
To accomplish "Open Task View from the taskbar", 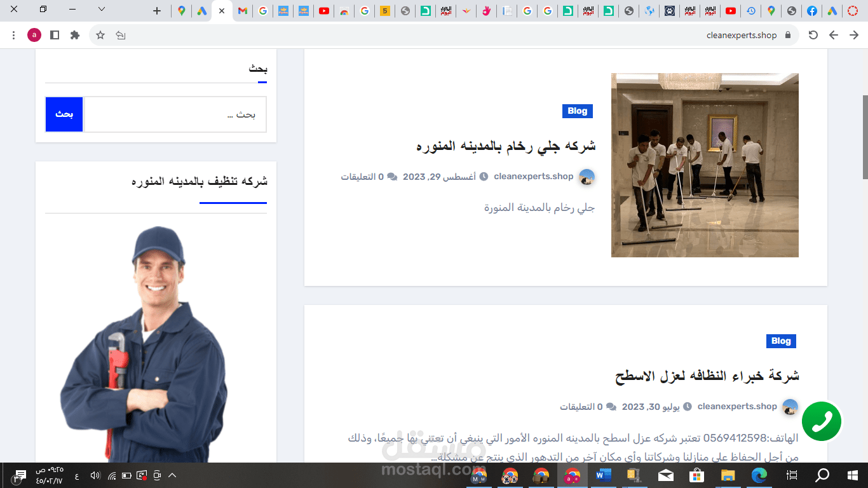I will (792, 475).
